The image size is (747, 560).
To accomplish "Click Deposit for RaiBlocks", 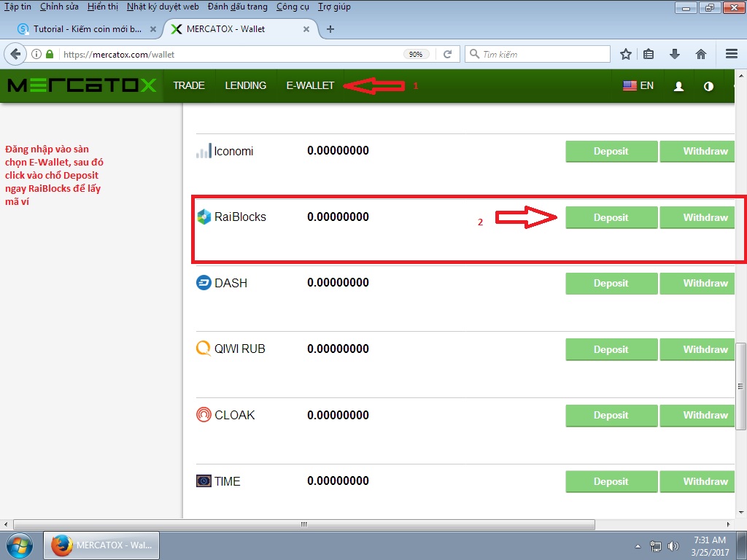I will click(x=611, y=217).
